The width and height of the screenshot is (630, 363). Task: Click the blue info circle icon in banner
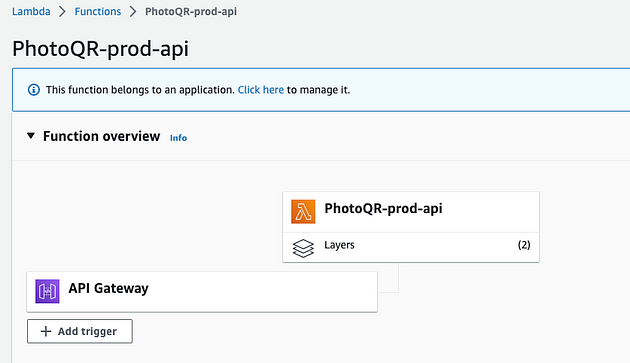coord(34,90)
